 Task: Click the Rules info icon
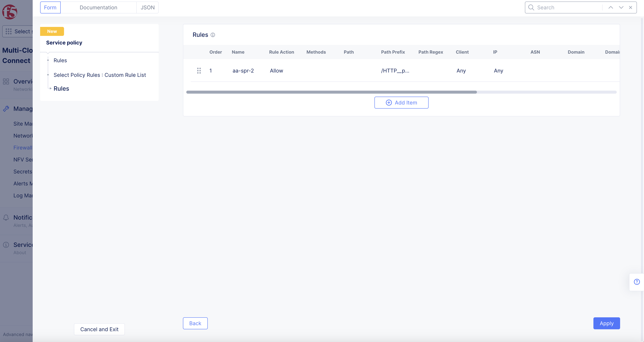click(x=213, y=35)
